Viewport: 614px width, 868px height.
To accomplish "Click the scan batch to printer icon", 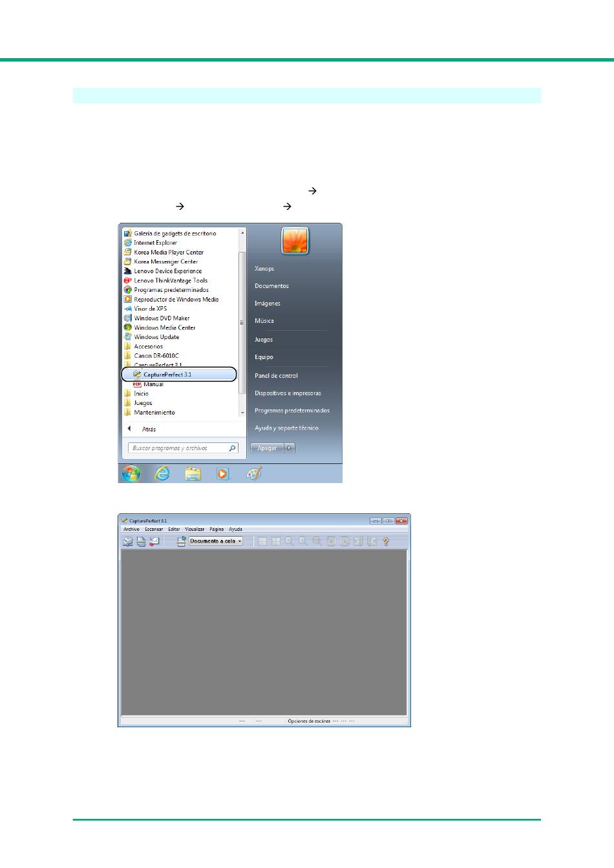I will click(141, 541).
